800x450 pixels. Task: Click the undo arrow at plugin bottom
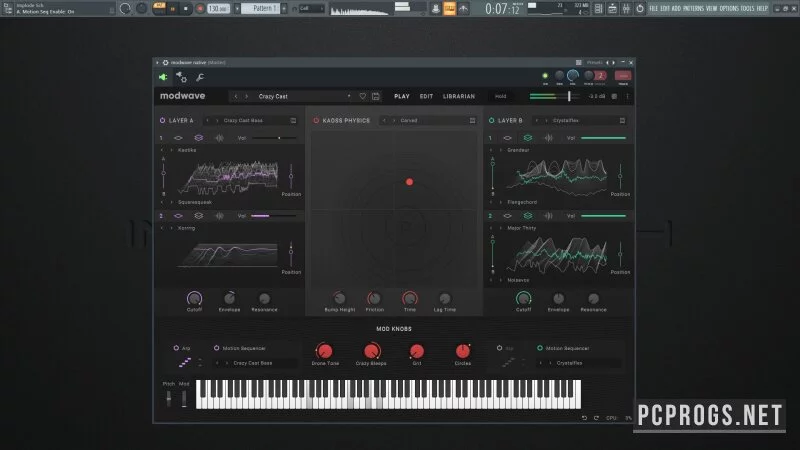(x=584, y=418)
